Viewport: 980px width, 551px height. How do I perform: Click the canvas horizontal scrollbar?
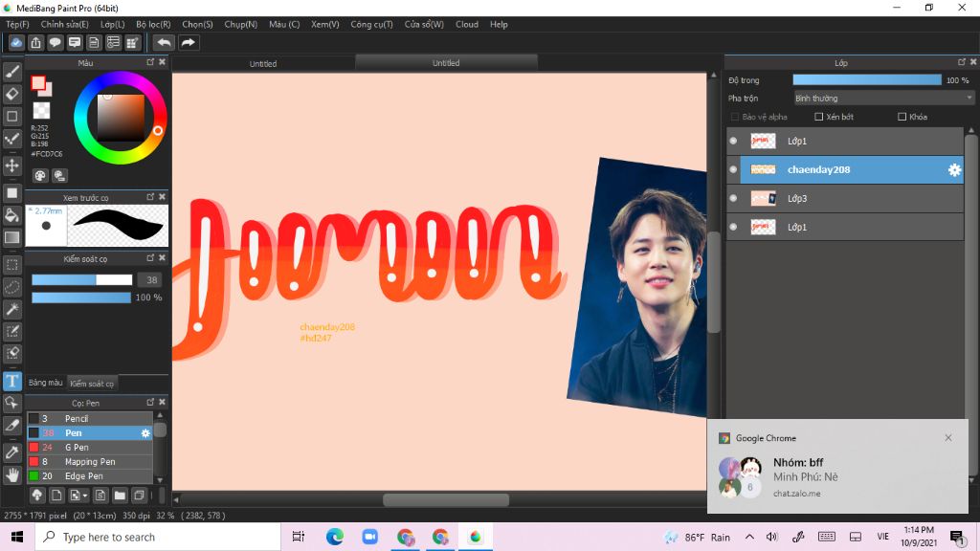(x=446, y=499)
